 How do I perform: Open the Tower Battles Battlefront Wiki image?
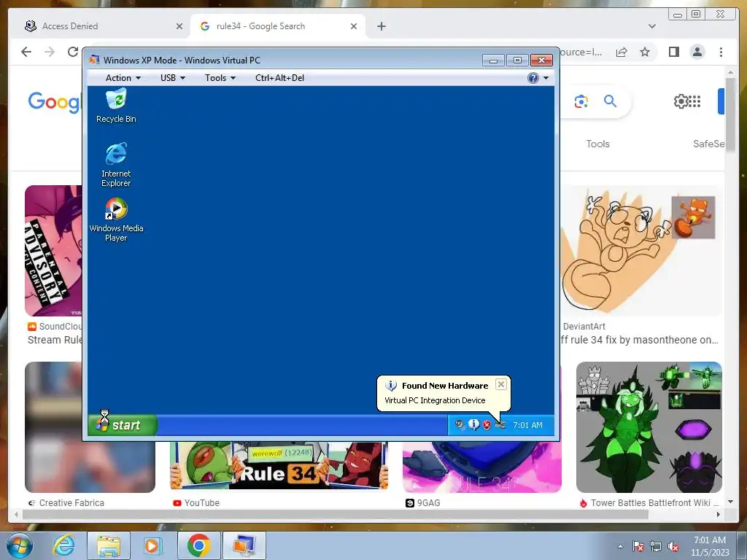(649, 427)
